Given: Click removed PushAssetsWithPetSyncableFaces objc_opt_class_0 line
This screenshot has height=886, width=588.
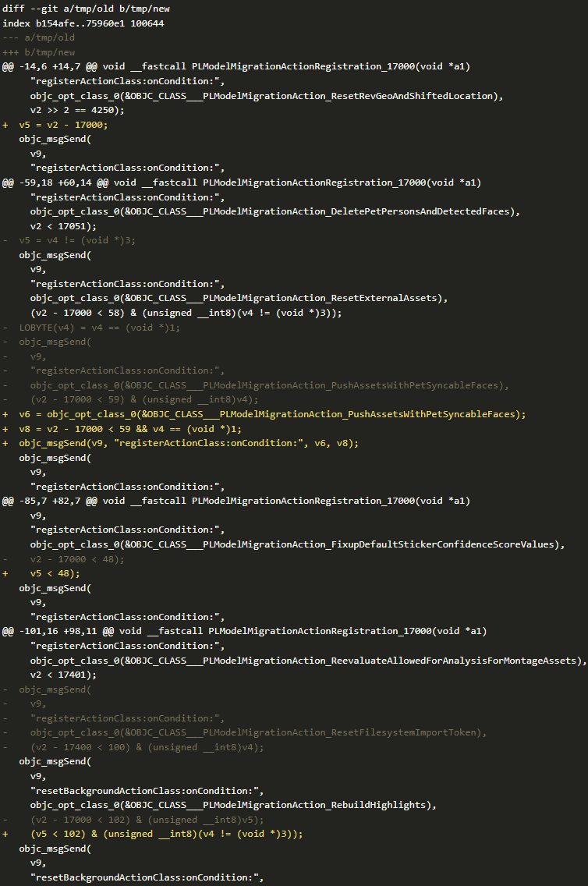Looking at the screenshot, I should click(x=256, y=385).
